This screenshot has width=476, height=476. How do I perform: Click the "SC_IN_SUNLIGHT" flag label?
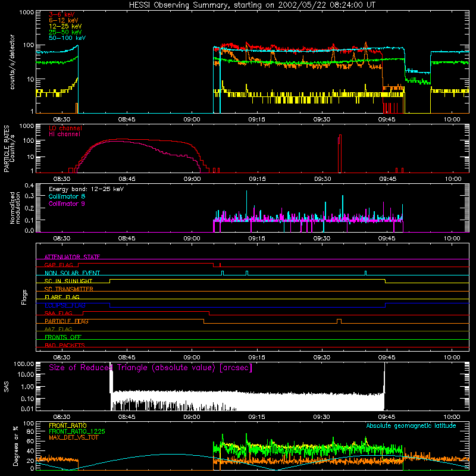(68, 281)
